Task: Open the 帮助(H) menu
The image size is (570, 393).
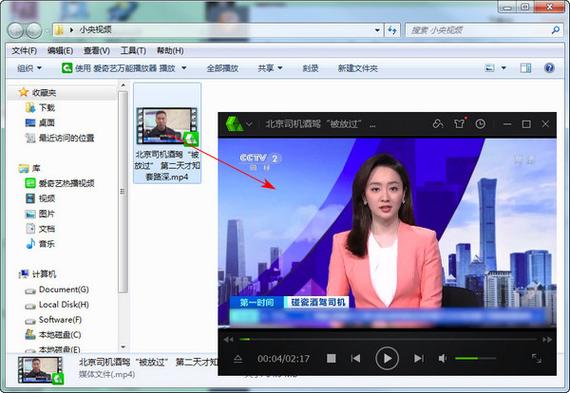Action: pyautogui.click(x=170, y=51)
